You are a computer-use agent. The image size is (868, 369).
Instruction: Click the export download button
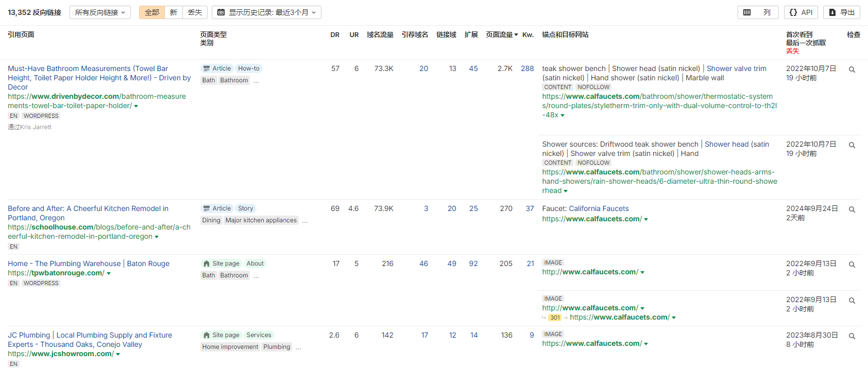coord(841,12)
